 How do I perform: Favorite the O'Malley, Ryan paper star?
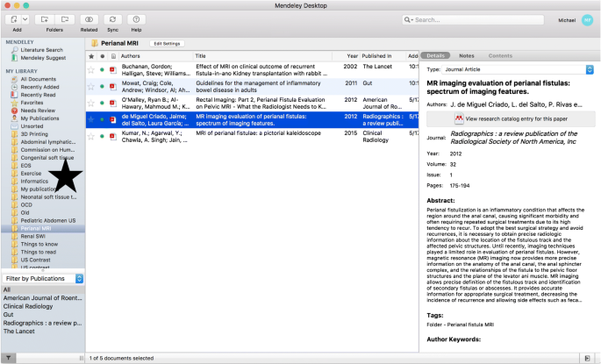point(91,103)
